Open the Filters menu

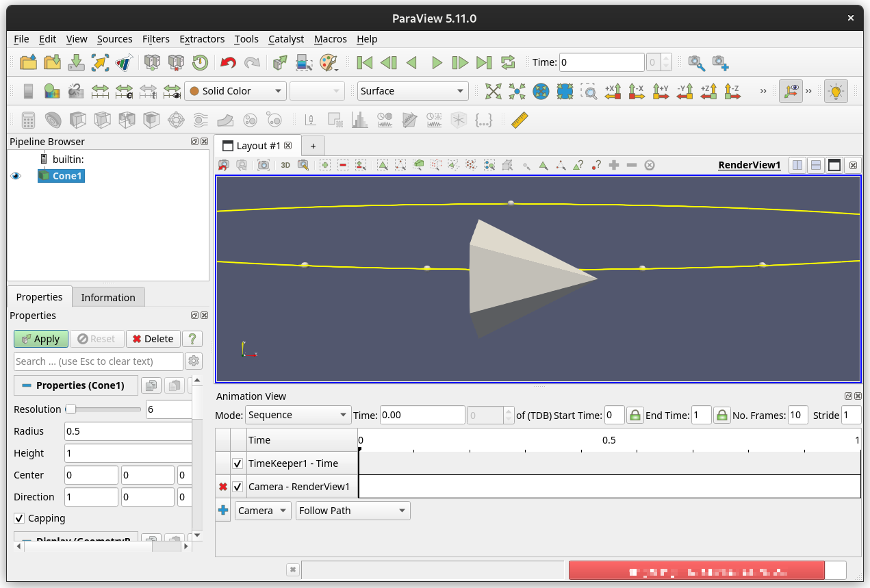pyautogui.click(x=156, y=39)
